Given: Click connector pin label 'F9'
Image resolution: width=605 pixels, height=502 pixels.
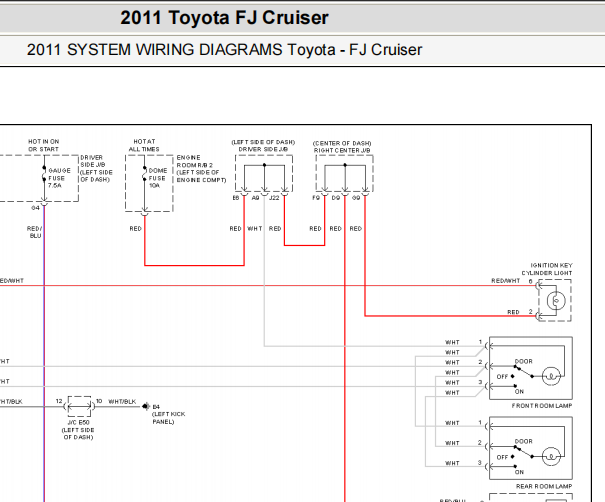Looking at the screenshot, I should [316, 198].
